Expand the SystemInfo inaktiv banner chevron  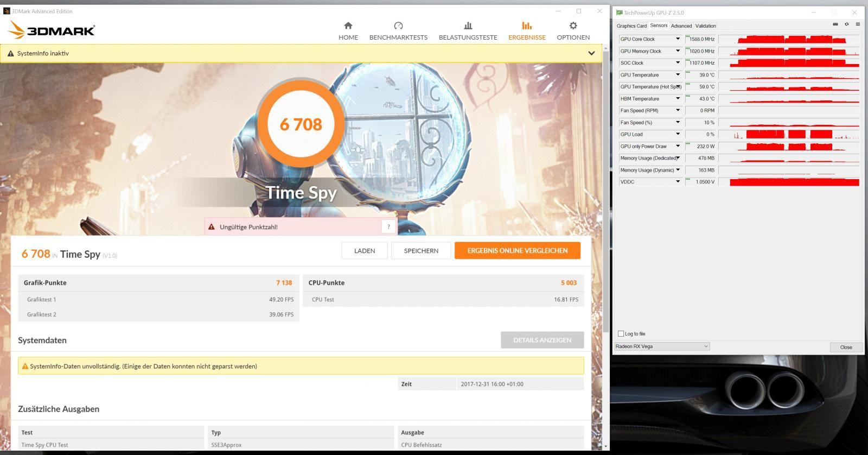591,53
